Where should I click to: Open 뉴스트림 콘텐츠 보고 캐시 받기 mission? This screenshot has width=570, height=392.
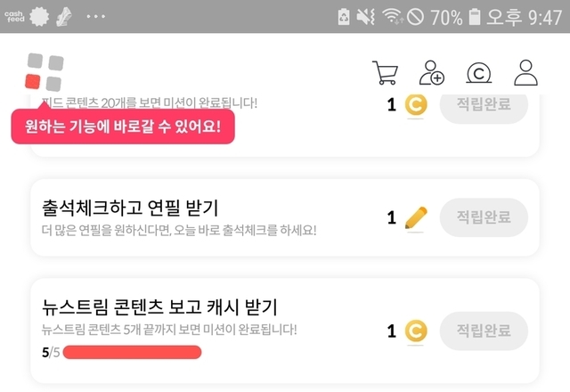click(160, 308)
